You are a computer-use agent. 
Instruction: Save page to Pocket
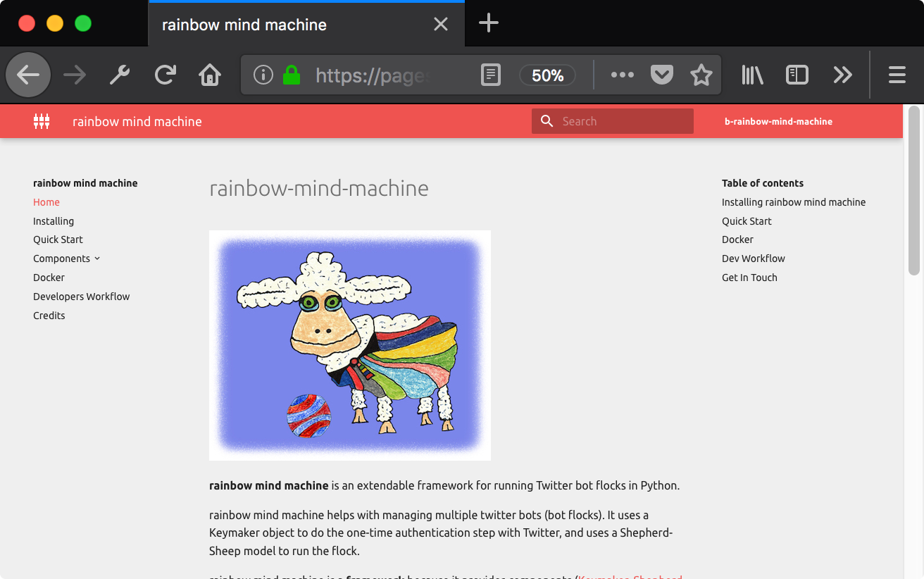click(x=661, y=75)
